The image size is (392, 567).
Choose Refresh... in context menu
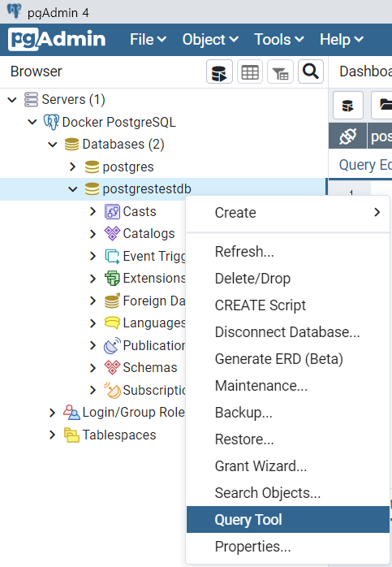(x=288, y=252)
